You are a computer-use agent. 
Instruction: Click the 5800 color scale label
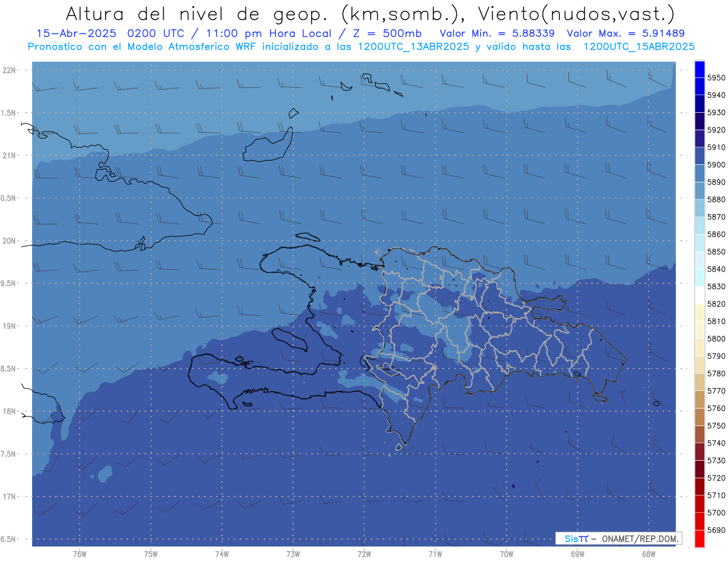click(716, 338)
